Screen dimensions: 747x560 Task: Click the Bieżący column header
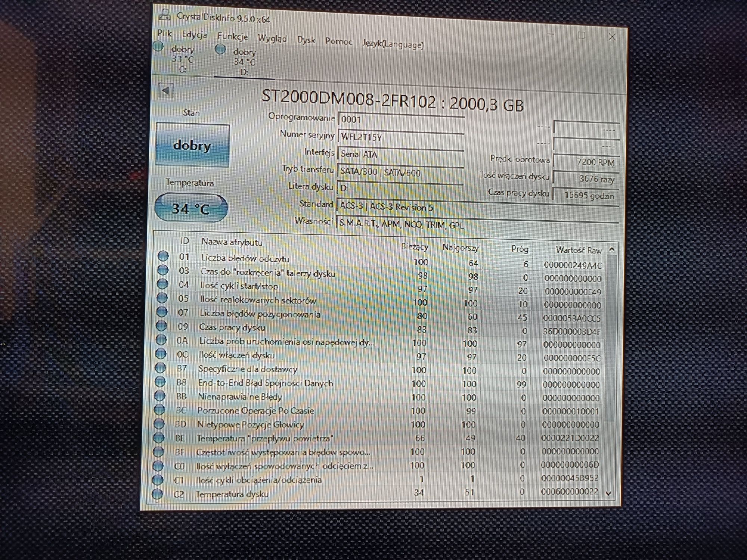(x=414, y=246)
